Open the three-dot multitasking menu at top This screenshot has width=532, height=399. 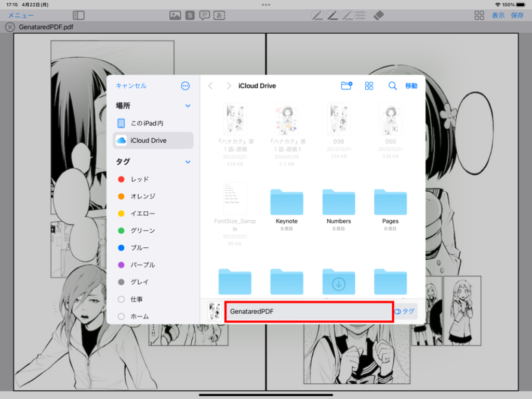pos(266,5)
